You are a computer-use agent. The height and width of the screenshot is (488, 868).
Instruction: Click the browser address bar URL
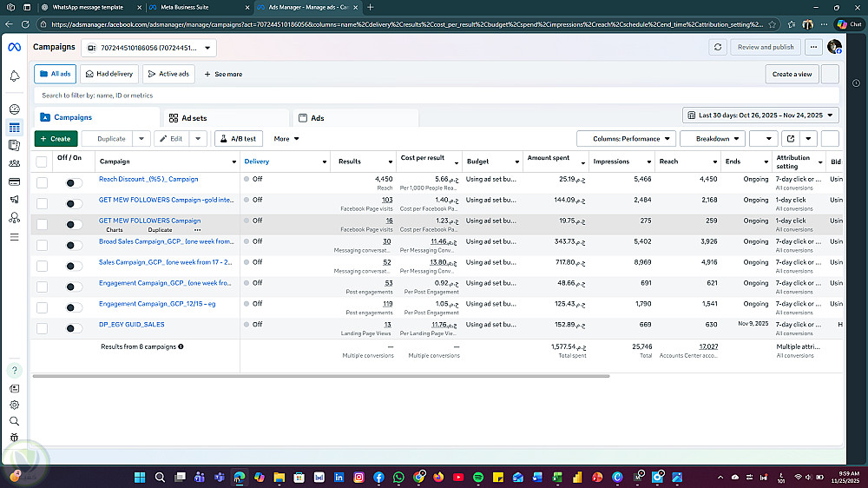tap(406, 24)
